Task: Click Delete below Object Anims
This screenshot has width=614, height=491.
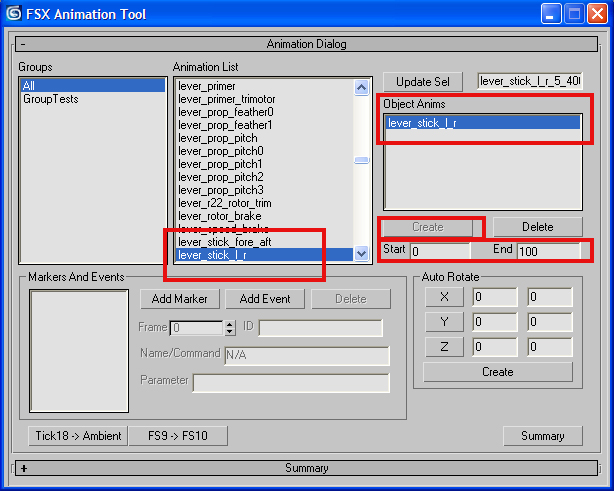Action: (x=538, y=227)
